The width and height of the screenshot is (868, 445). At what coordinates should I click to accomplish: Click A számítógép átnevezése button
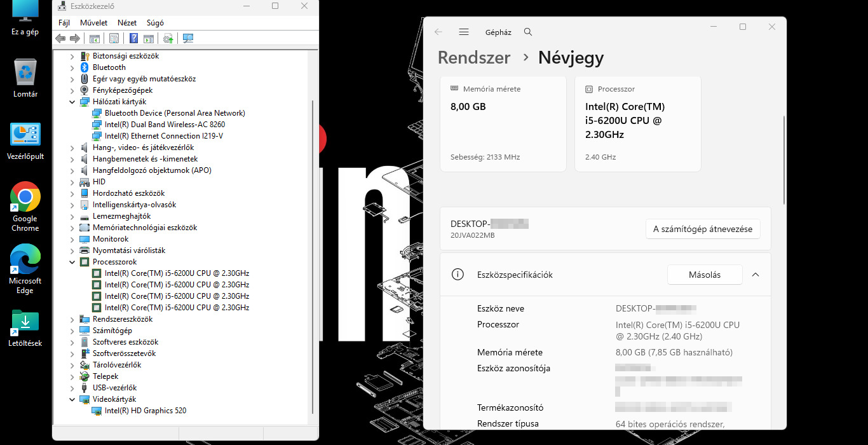pyautogui.click(x=703, y=229)
